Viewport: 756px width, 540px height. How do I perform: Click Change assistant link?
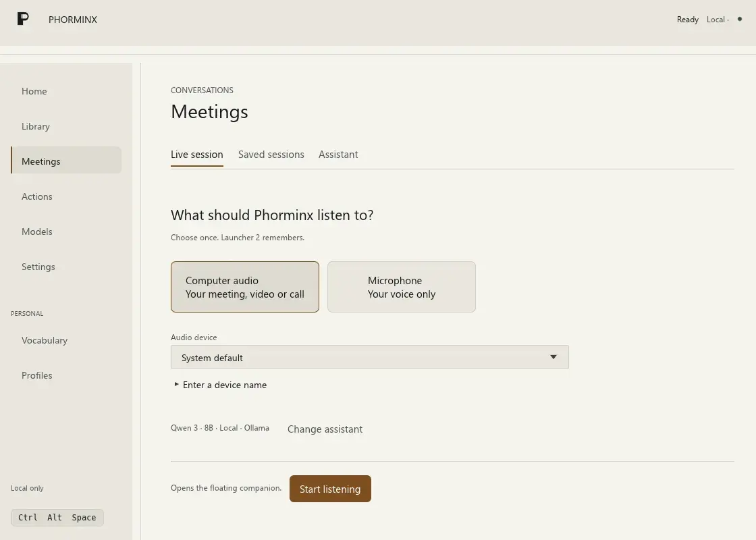point(325,429)
